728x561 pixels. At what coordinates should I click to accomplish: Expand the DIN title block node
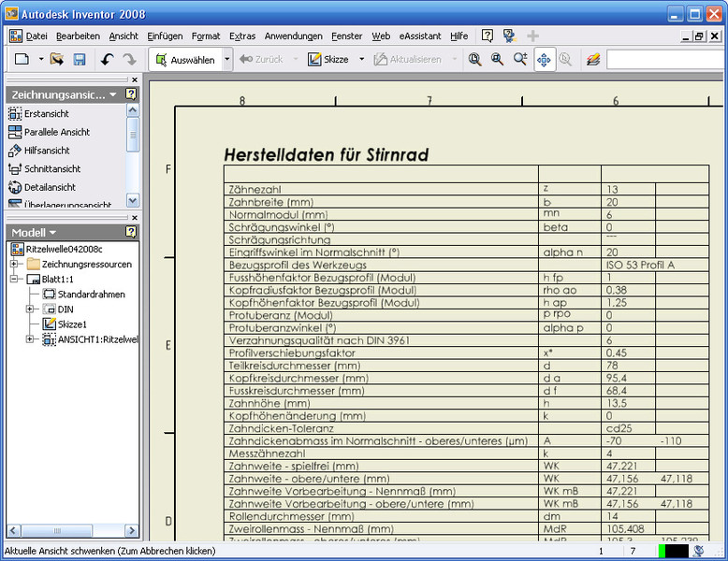[30, 309]
